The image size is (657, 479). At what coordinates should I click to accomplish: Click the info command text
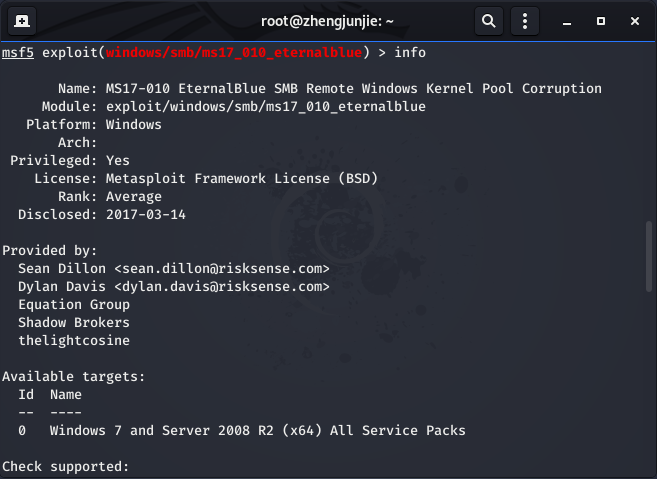click(410, 53)
